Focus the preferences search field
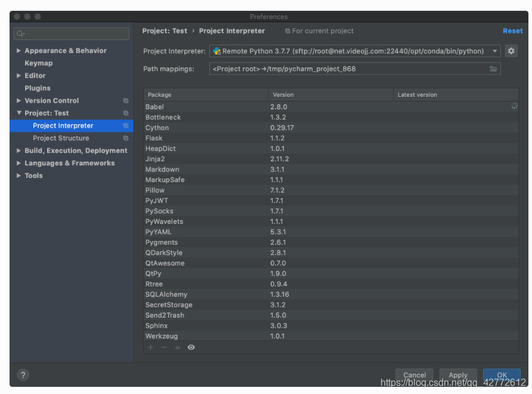The image size is (532, 394). tap(72, 33)
